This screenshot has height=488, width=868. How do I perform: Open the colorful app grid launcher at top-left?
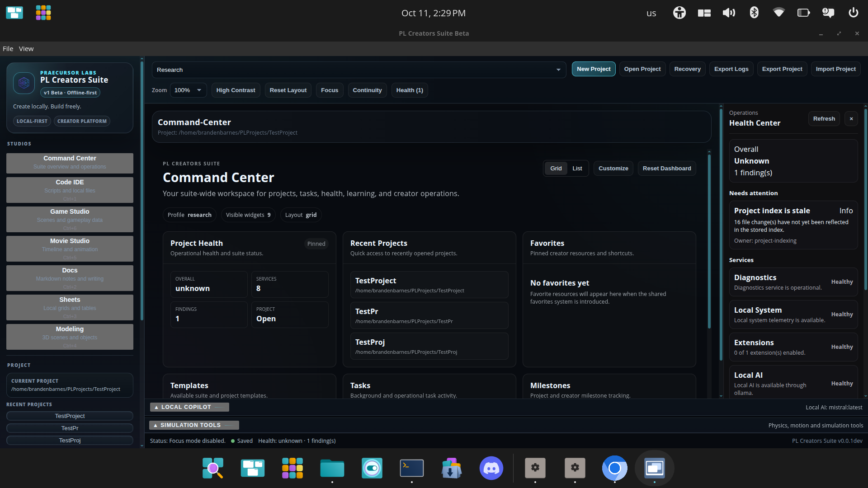click(43, 13)
